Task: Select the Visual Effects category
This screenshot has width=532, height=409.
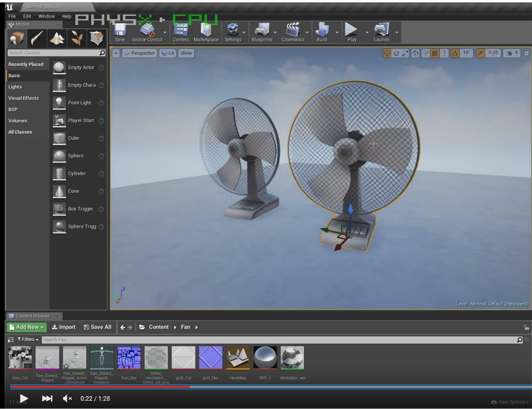Action: pos(23,98)
